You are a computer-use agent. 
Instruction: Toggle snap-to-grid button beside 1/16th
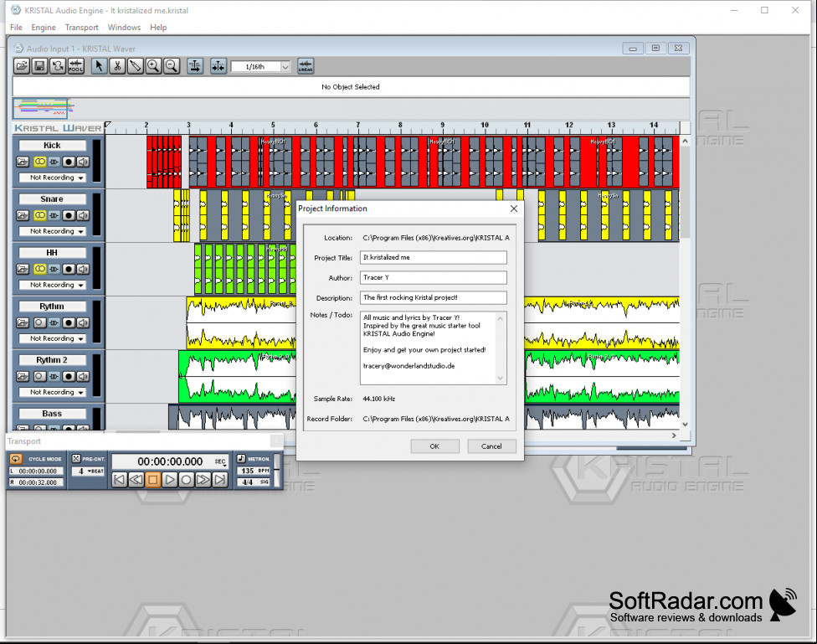(x=218, y=66)
